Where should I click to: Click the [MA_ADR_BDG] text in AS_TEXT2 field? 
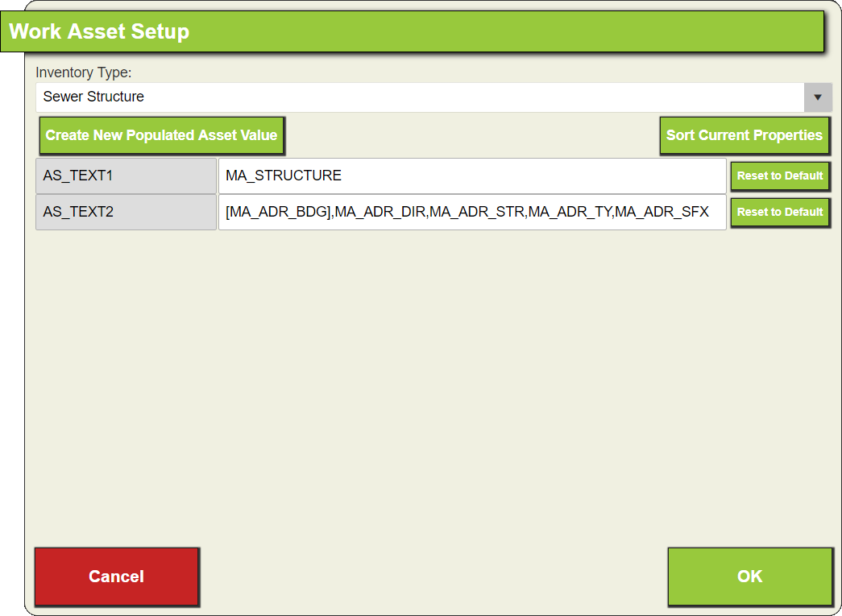point(278,212)
